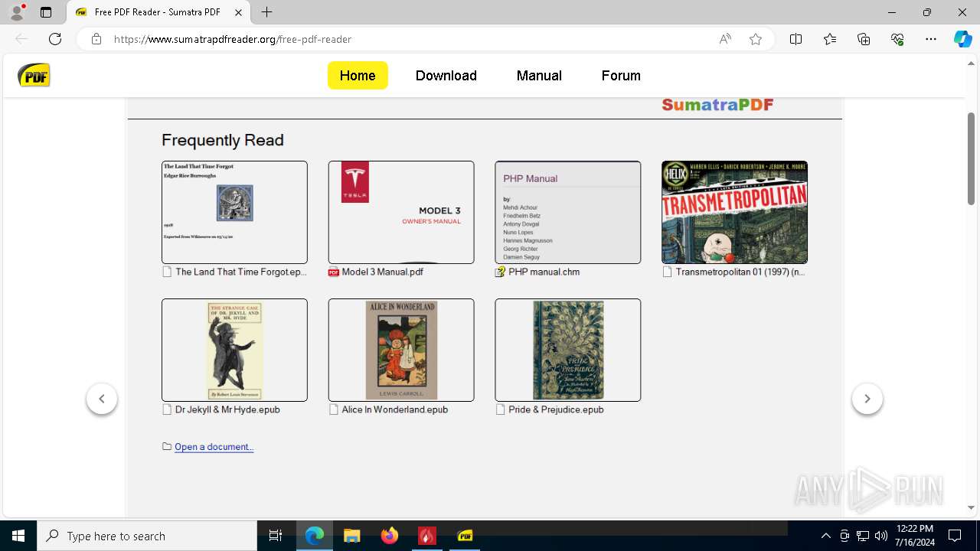Screen dimensions: 980x551
Task: Open split screen view
Action: 796,39
